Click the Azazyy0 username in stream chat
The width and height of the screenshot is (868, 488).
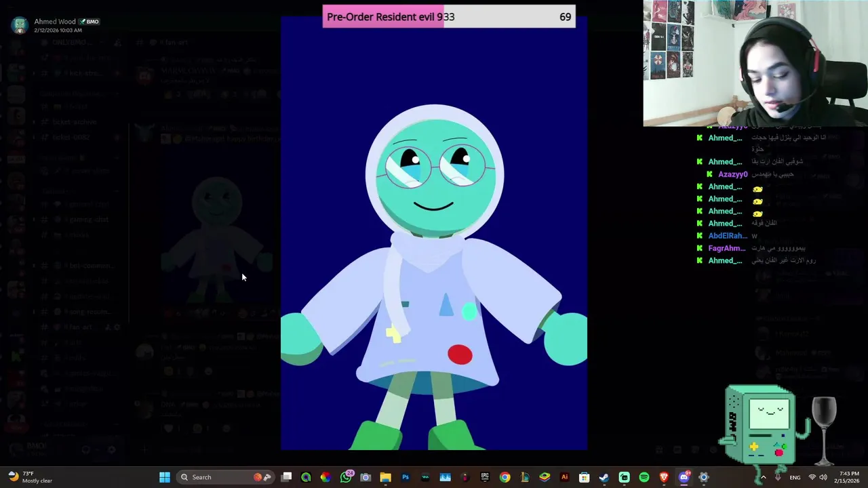[x=733, y=174]
